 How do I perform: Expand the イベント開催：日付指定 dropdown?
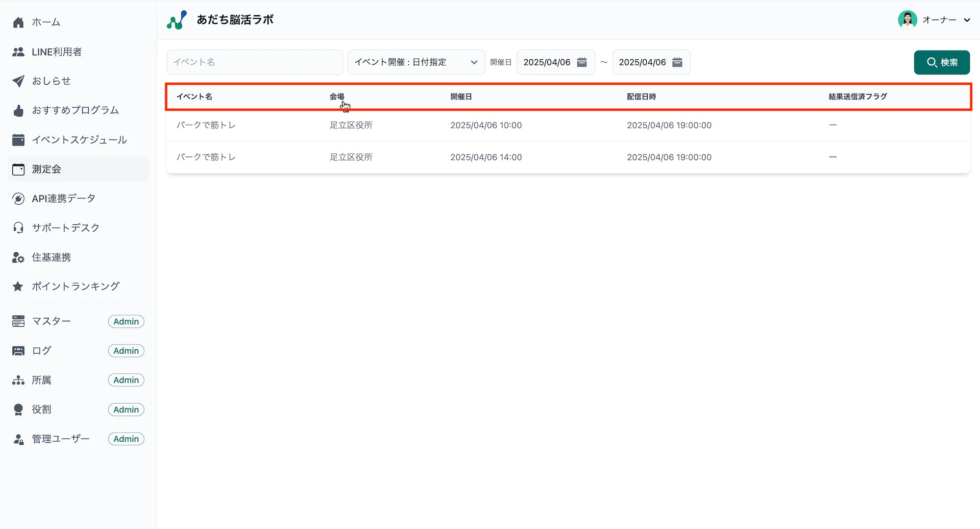tap(416, 62)
